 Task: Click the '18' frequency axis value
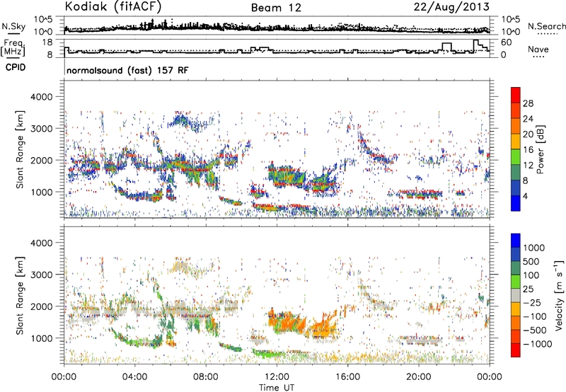pos(47,42)
